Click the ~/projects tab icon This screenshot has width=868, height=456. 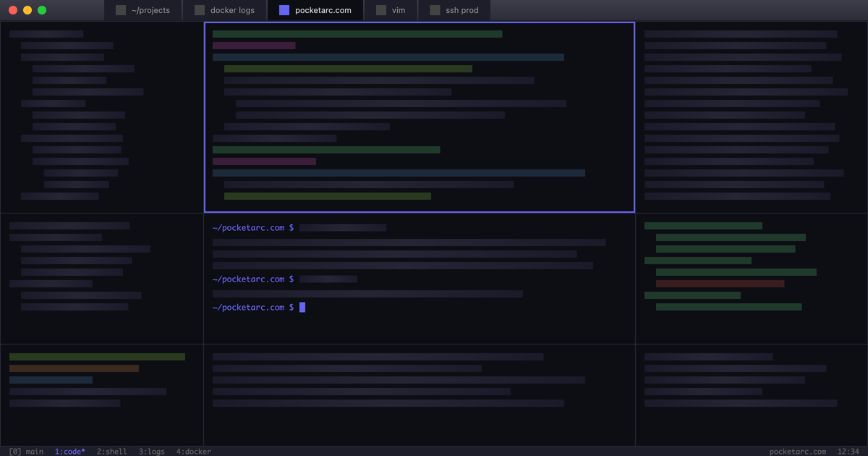(121, 10)
